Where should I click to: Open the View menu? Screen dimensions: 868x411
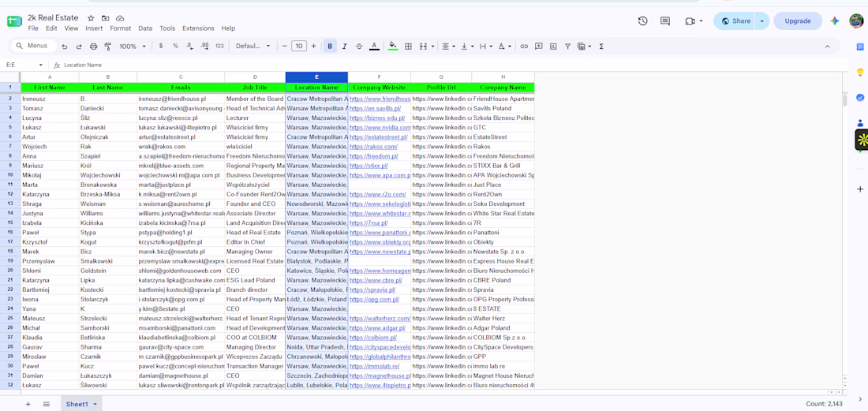tap(71, 28)
